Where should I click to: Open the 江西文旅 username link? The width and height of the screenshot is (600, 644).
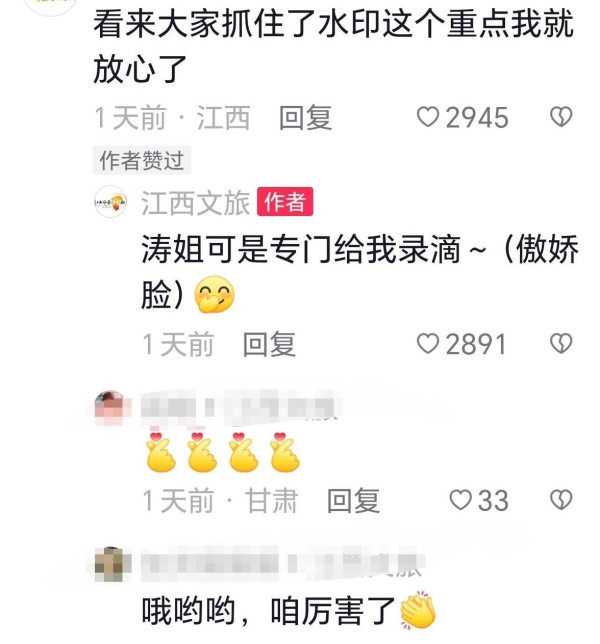click(195, 203)
